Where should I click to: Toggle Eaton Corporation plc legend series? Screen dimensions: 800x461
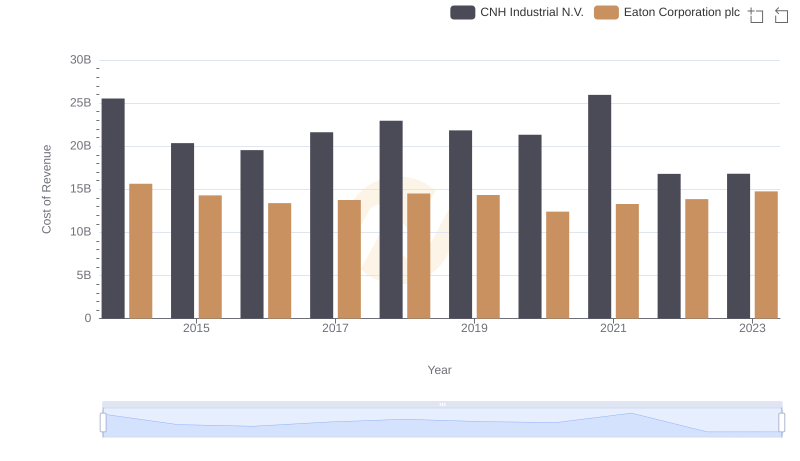point(667,12)
